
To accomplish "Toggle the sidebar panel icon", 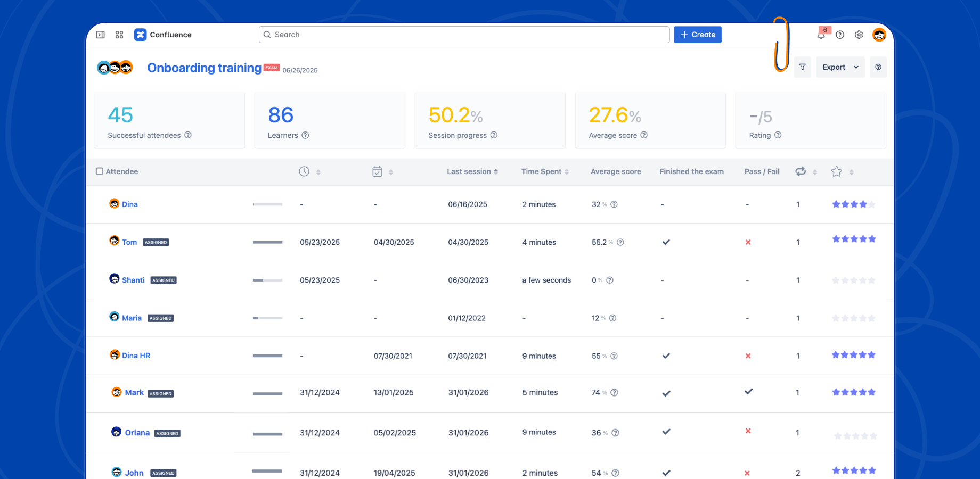I will [x=100, y=35].
